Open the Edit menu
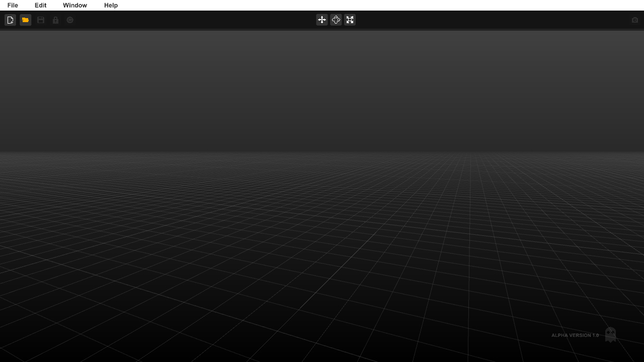Screen dimensions: 644x362 coord(40,5)
